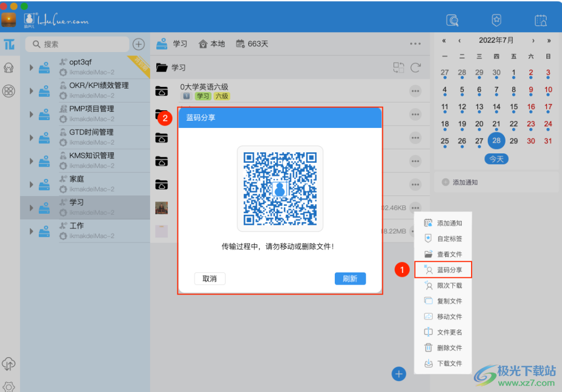Click the add group plus icon beside search
The image size is (562, 392).
139,44
